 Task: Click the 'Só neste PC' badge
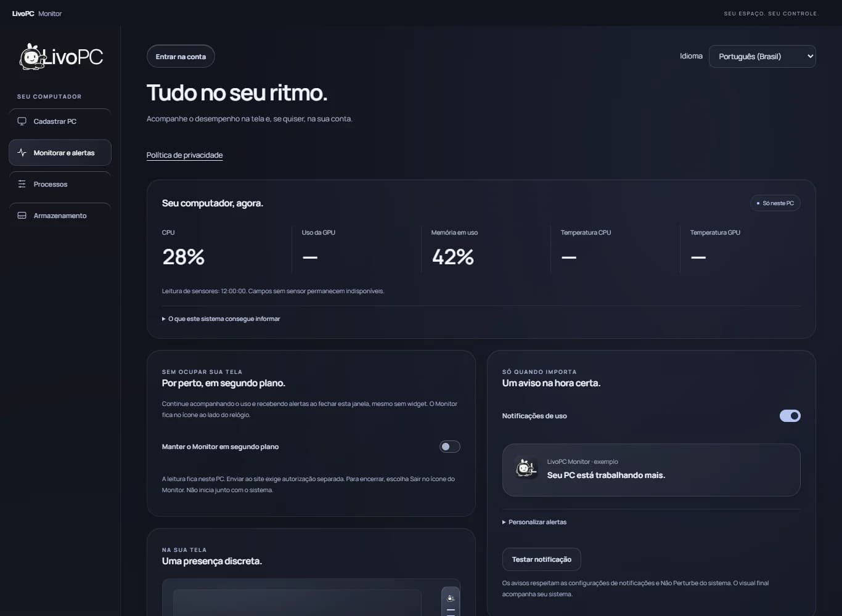775,203
